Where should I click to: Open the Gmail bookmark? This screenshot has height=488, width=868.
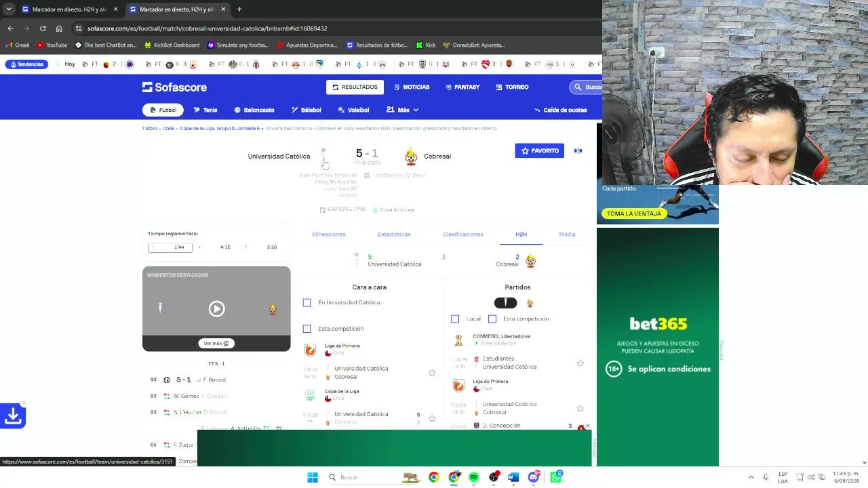18,45
